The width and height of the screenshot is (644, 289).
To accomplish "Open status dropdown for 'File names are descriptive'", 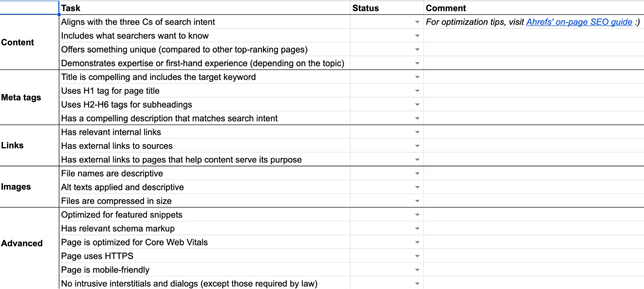I will click(x=417, y=174).
